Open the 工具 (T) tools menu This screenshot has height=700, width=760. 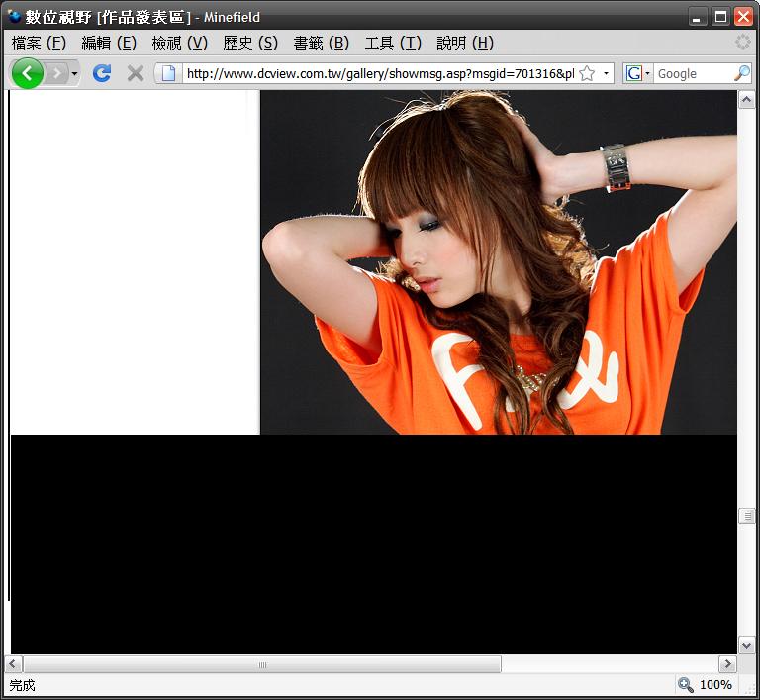tap(393, 43)
